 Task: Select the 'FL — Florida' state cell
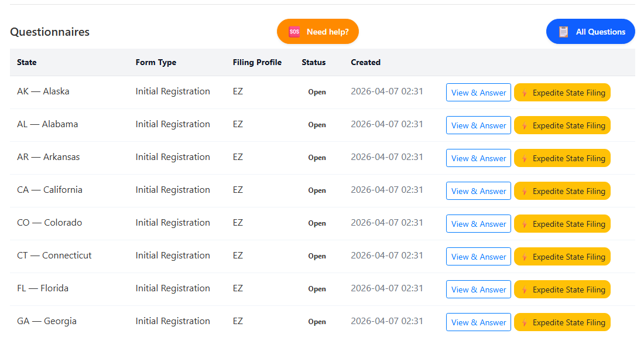point(43,288)
